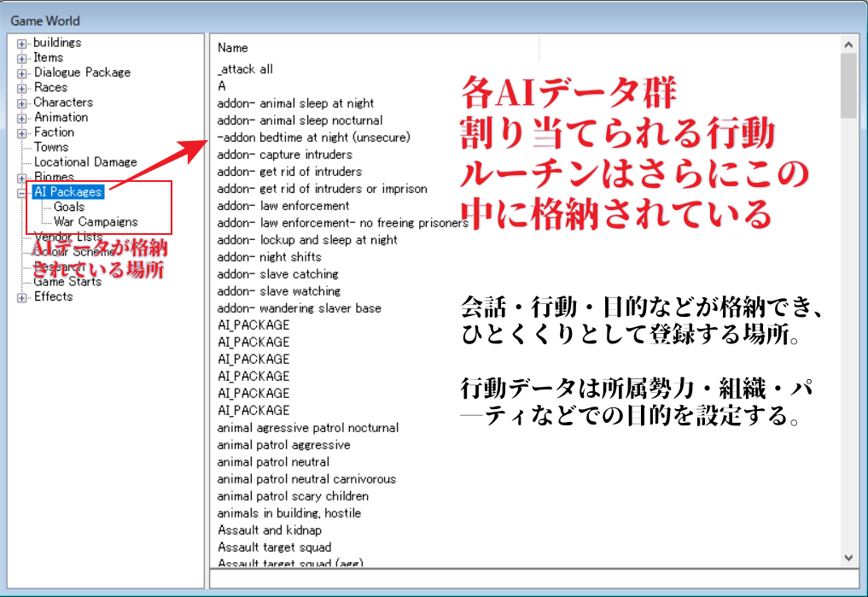Collapse the AI Packages tree node
Screen dimensions: 868x597
(x=21, y=193)
